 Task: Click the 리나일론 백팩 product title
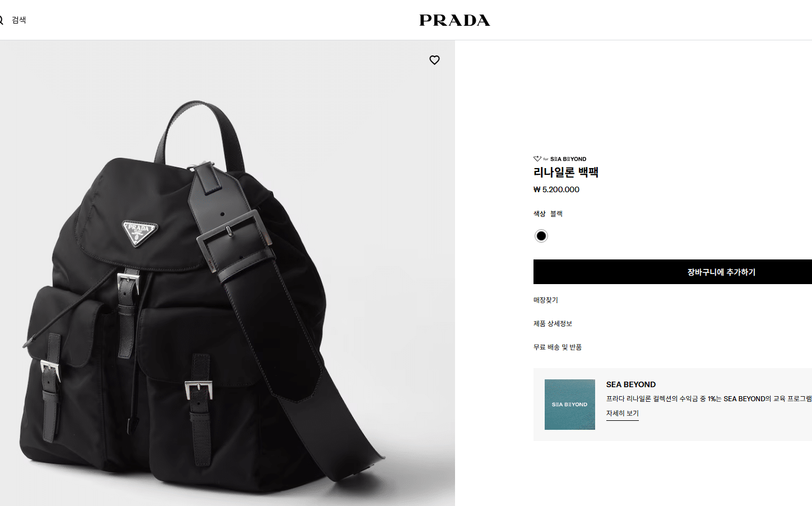tap(566, 173)
